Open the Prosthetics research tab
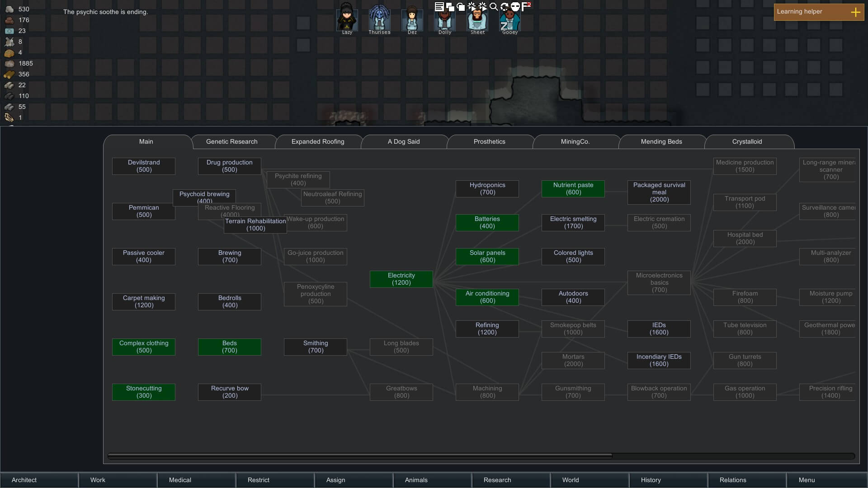Image resolution: width=868 pixels, height=488 pixels. pyautogui.click(x=489, y=142)
